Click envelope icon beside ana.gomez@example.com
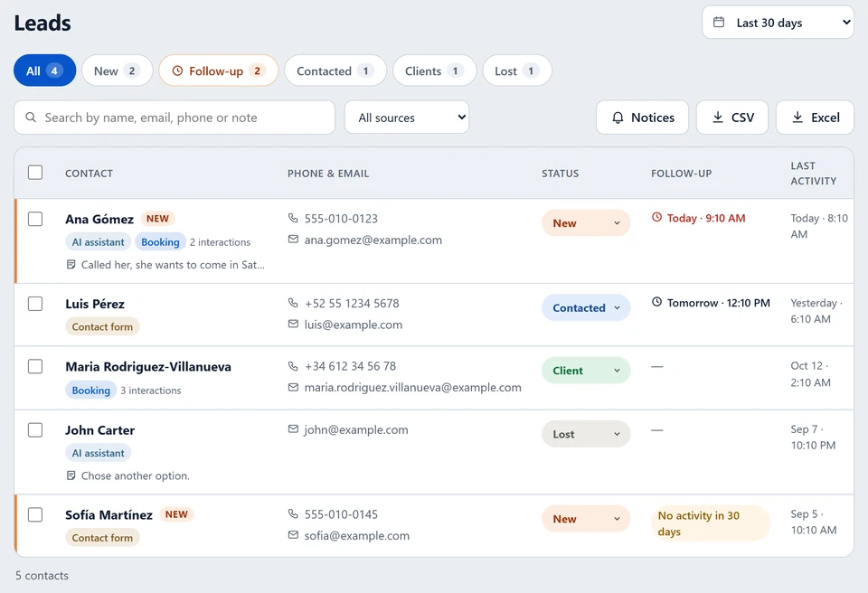 pos(293,240)
